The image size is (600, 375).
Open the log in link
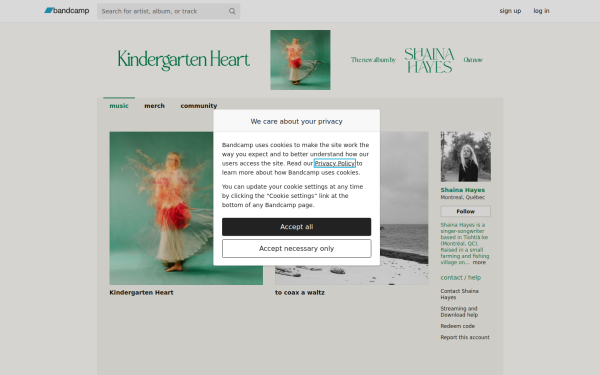point(541,11)
